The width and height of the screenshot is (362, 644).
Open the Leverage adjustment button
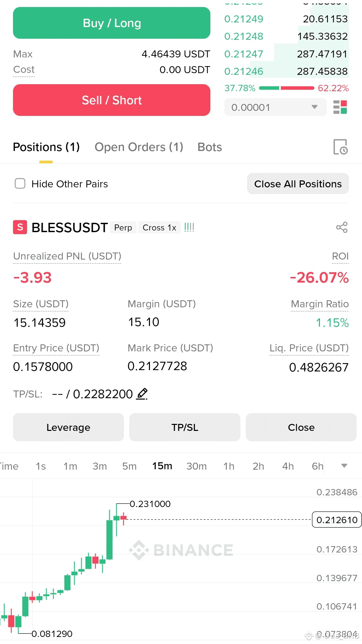coord(68,427)
